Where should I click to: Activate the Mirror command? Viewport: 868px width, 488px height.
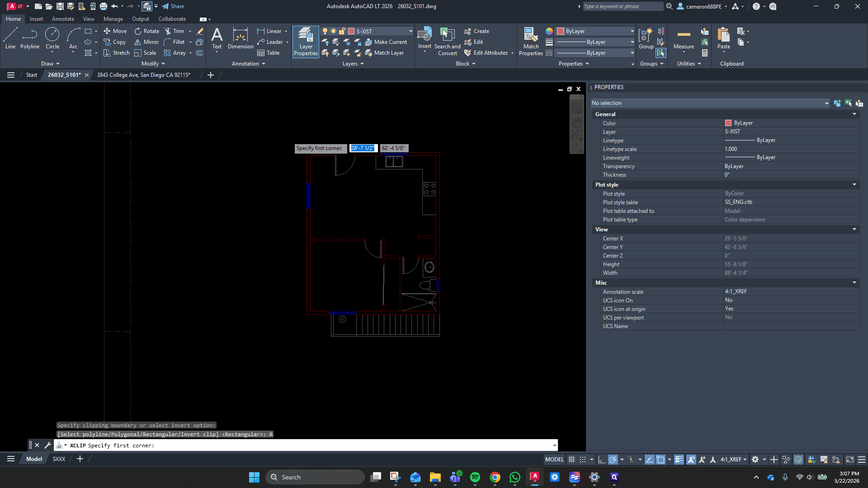tap(146, 42)
